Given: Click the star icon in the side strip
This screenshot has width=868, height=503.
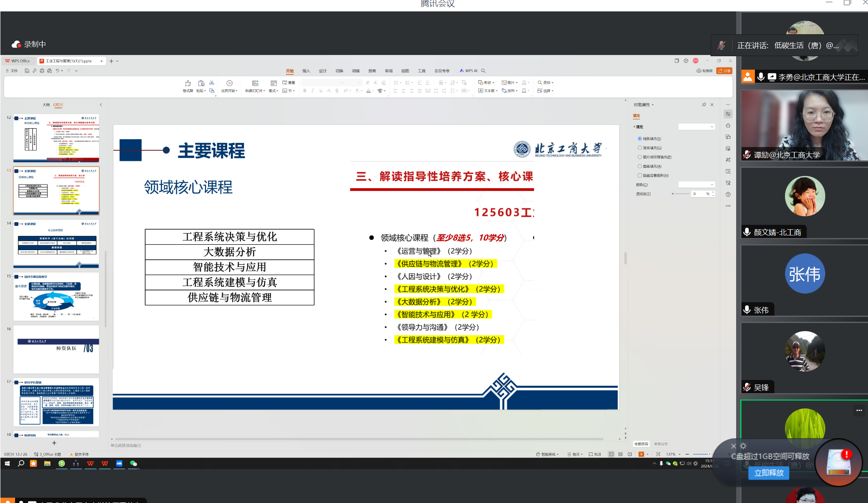Looking at the screenshot, I should (x=728, y=125).
